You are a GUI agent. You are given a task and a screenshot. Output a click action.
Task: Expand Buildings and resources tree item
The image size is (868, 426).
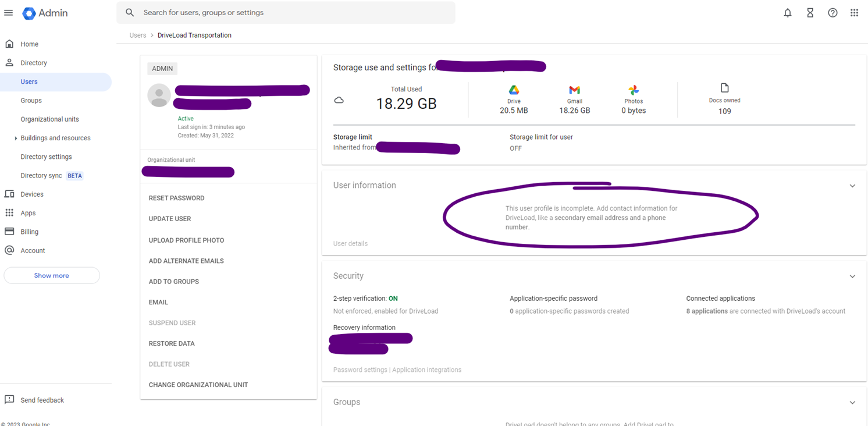tap(16, 139)
